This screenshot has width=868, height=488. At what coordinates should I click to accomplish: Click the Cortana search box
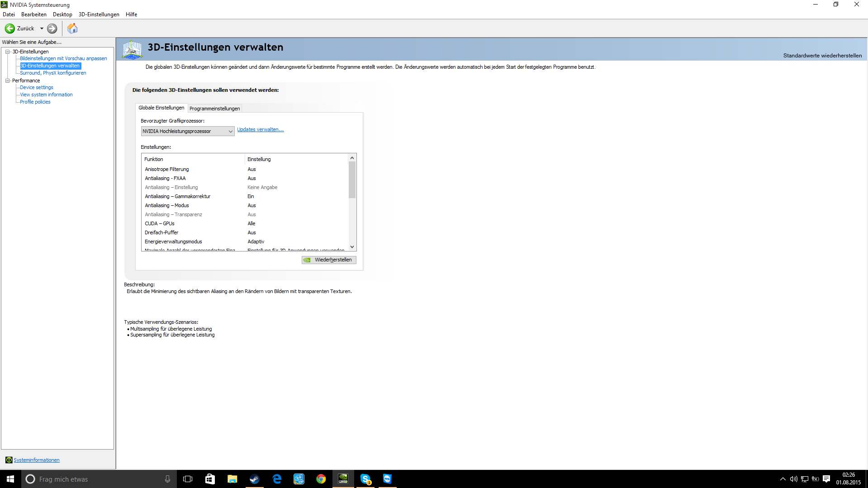coord(99,479)
